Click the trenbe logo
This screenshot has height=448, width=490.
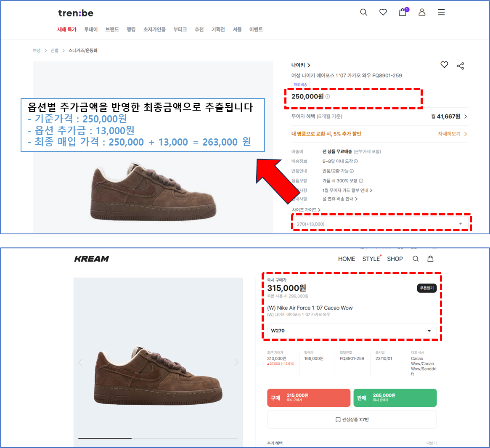(76, 13)
